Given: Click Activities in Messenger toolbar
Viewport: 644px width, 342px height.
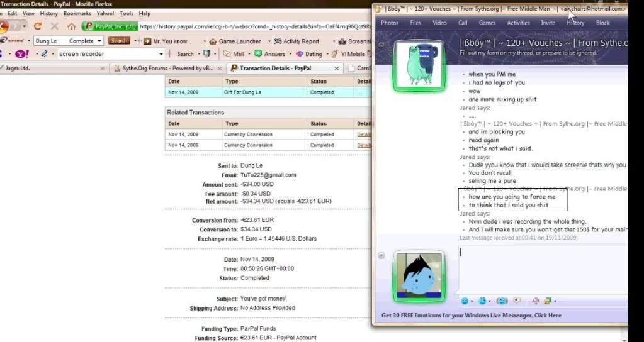Looking at the screenshot, I should pos(518,23).
